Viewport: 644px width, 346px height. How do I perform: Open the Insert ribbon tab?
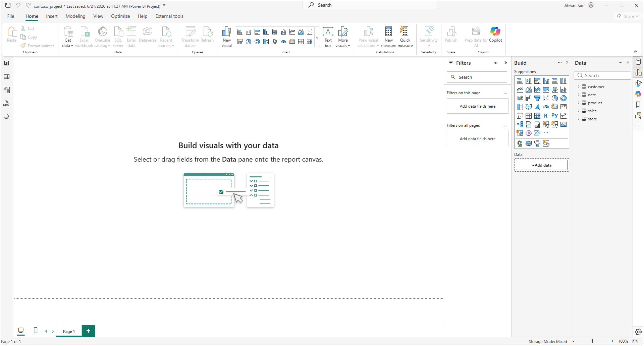[x=52, y=16]
